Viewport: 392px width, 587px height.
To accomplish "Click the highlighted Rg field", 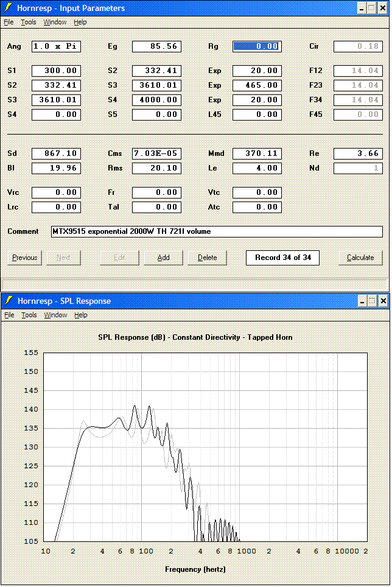I will tap(257, 46).
